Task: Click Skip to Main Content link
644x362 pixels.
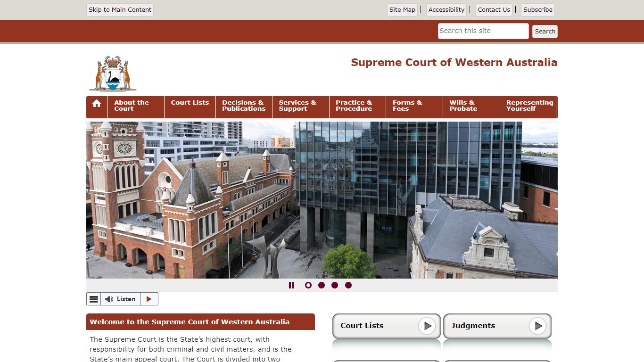Action: 120,10
